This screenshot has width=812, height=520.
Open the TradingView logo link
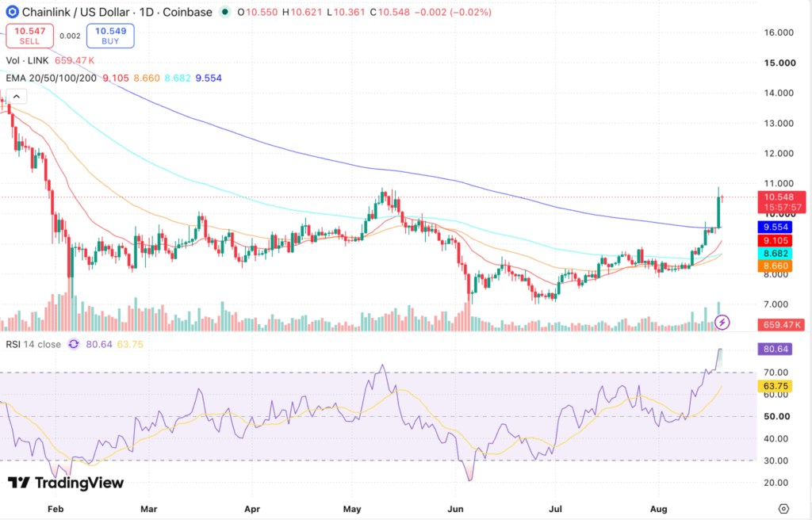coord(66,483)
